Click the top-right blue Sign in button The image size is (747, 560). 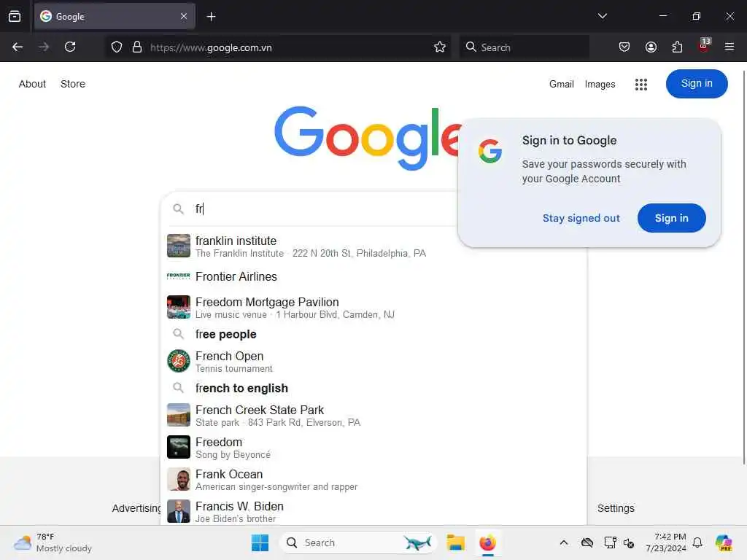(697, 84)
